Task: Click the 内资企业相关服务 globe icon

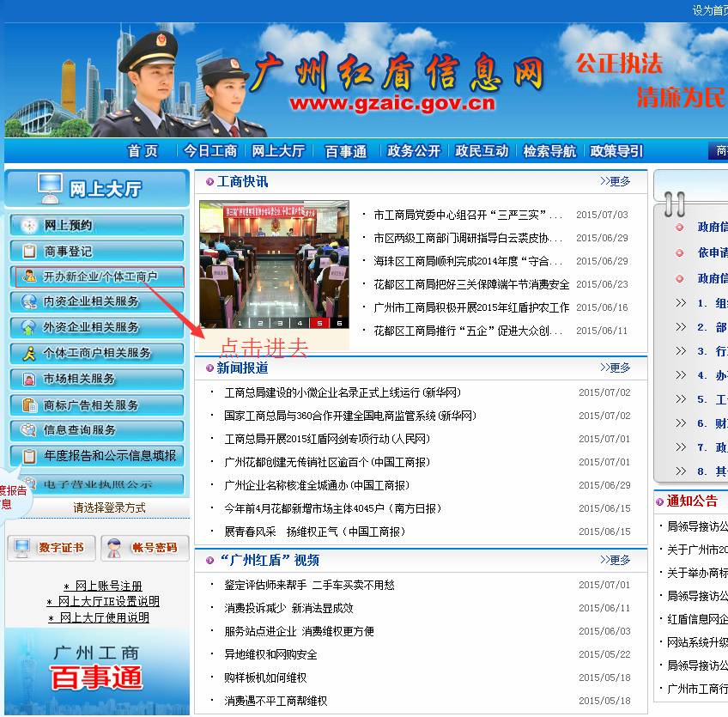Action: [28, 301]
